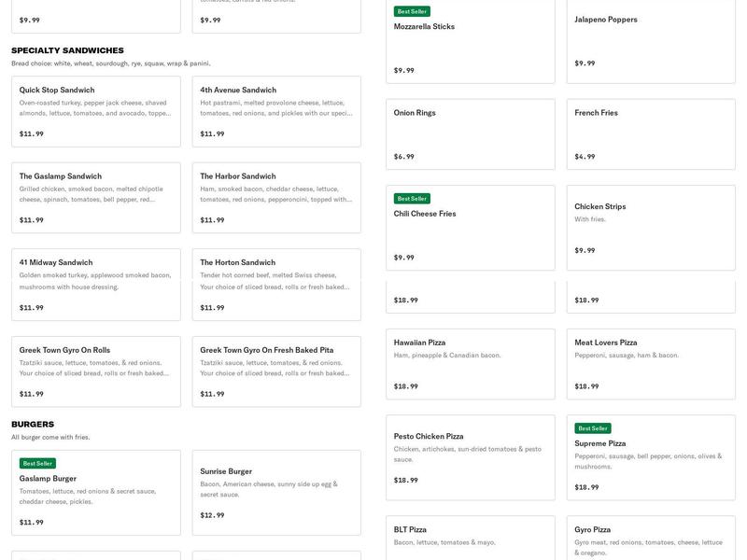
Task: Click Best Seller badge on Supreme Pizza
Action: [x=593, y=428]
